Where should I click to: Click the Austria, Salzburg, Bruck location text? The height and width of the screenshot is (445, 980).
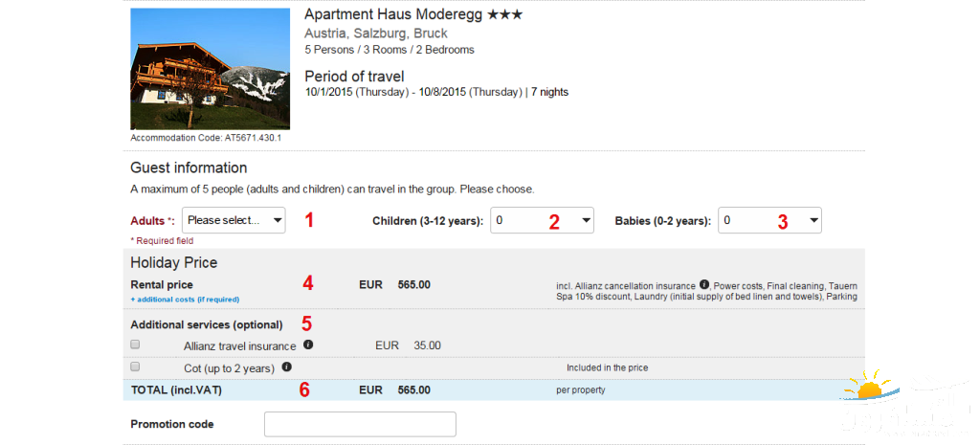(376, 33)
